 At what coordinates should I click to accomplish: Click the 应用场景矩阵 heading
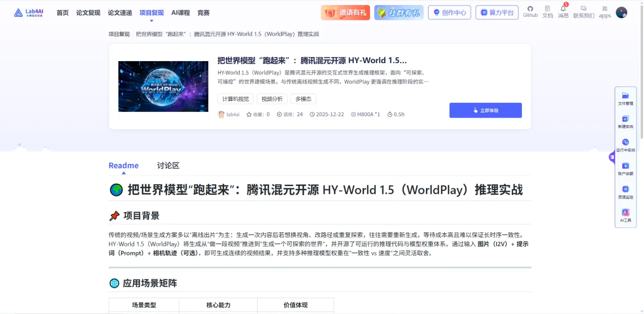150,283
